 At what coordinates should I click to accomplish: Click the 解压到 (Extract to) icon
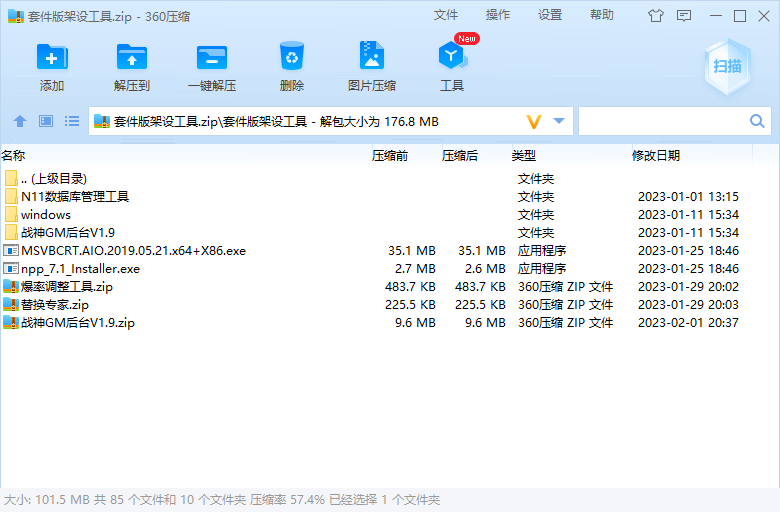132,57
